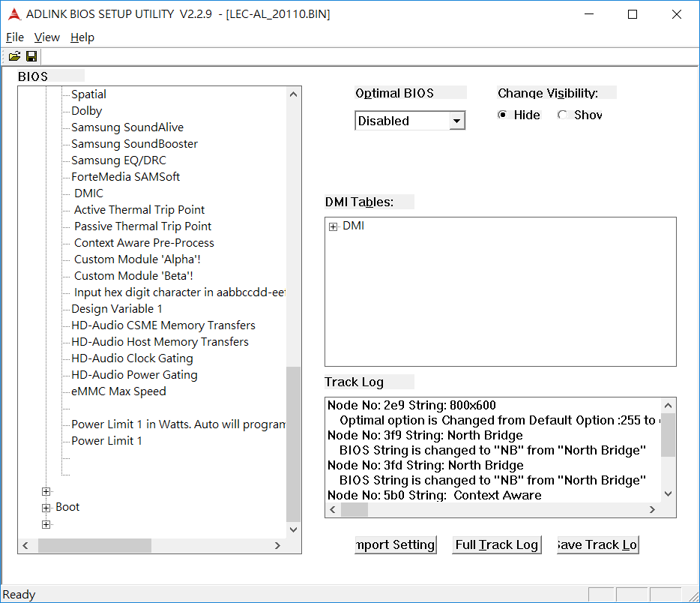Screen dimensions: 700x603
Task: Open the File menu
Action: [x=15, y=37]
